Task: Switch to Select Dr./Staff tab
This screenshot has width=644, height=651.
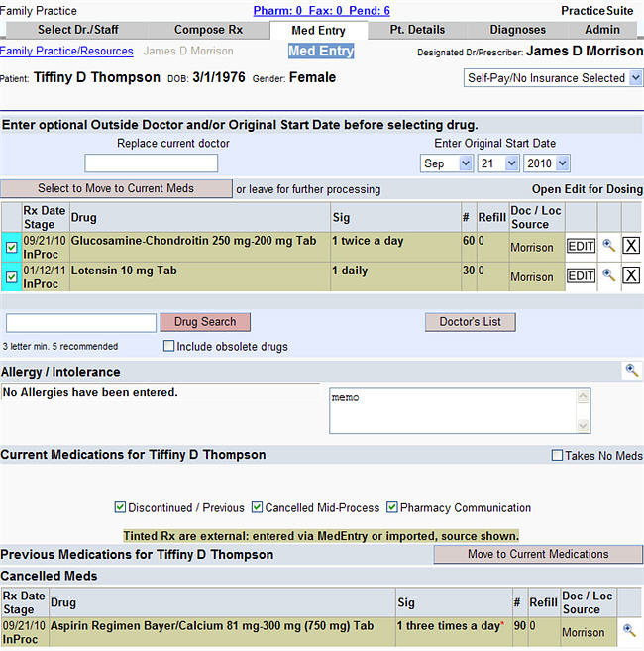Action: (77, 30)
